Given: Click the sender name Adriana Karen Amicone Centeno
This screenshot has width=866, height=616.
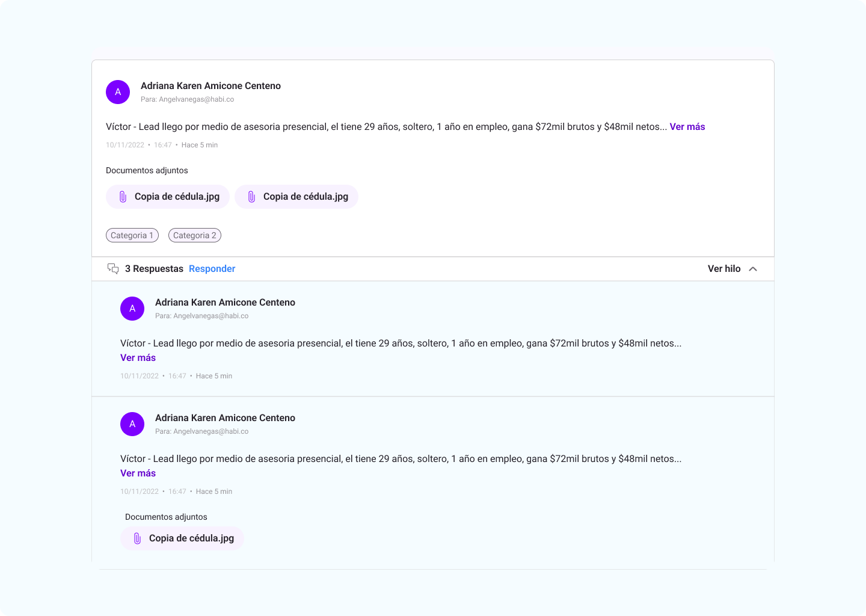Looking at the screenshot, I should (x=210, y=85).
